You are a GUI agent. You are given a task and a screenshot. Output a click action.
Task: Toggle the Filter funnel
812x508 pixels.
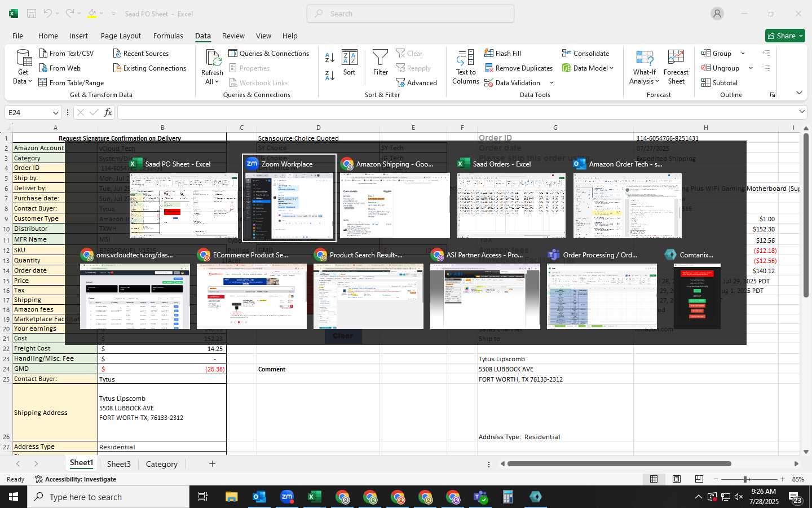pos(381,63)
